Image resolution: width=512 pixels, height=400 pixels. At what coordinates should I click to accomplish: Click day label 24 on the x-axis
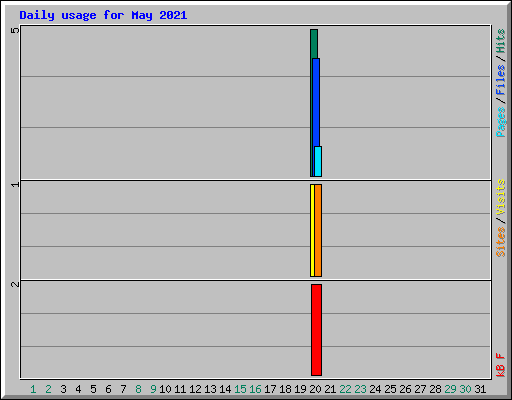pos(375,389)
